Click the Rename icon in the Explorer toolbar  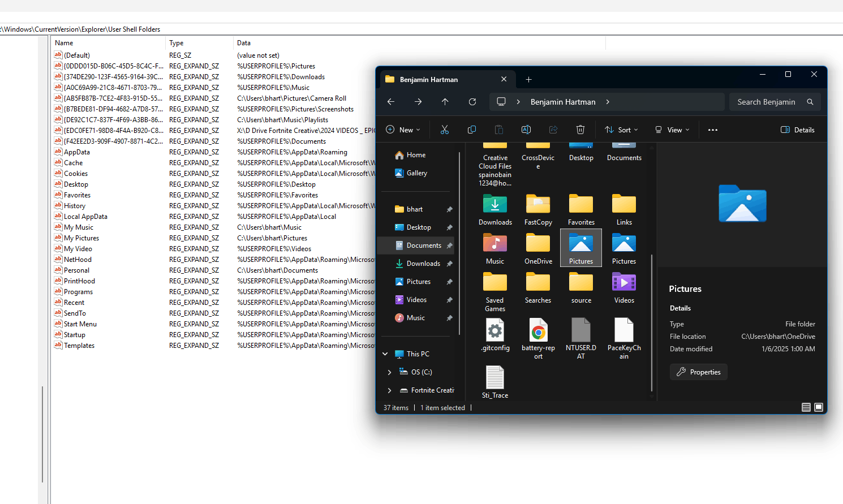[x=526, y=130]
